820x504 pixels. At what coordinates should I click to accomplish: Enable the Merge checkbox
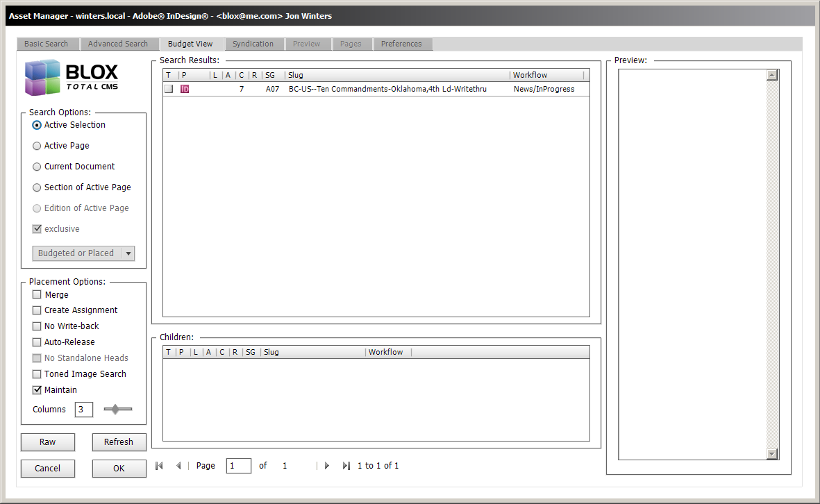[37, 294]
